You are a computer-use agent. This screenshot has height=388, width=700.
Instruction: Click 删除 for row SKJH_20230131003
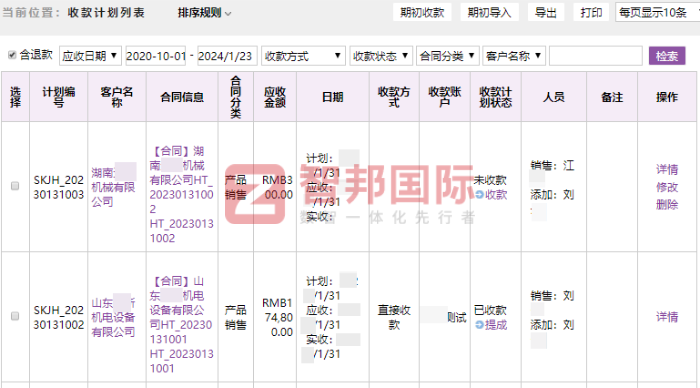tap(667, 205)
